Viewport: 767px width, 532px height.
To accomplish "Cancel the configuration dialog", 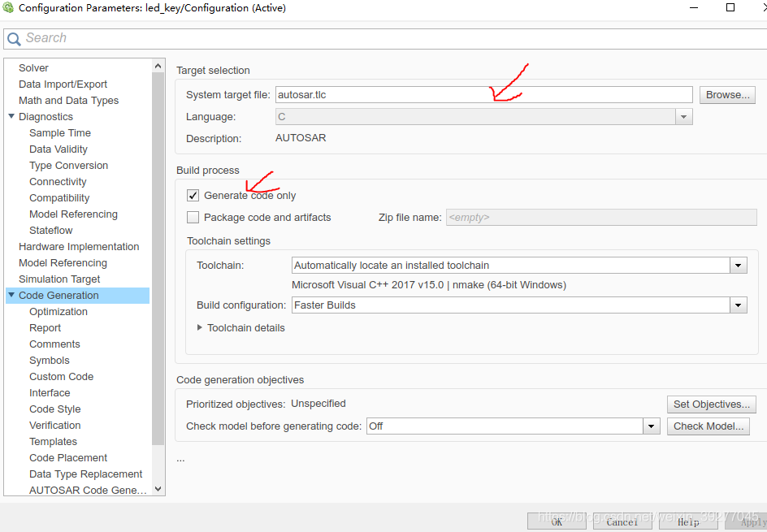I will click(622, 521).
